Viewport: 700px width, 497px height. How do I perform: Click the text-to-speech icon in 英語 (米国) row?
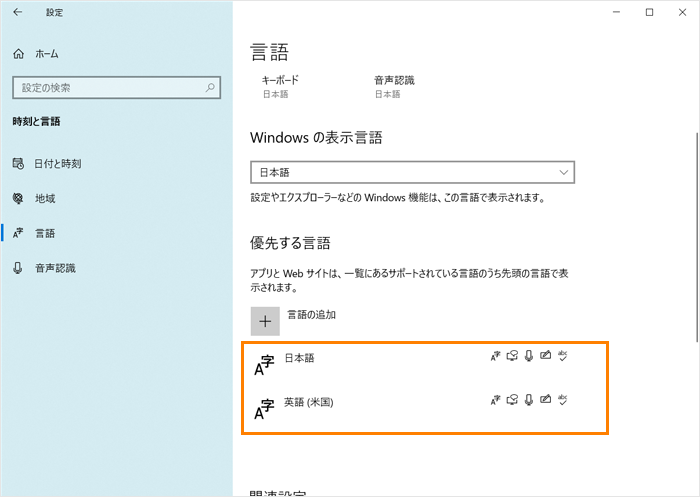pyautogui.click(x=512, y=400)
